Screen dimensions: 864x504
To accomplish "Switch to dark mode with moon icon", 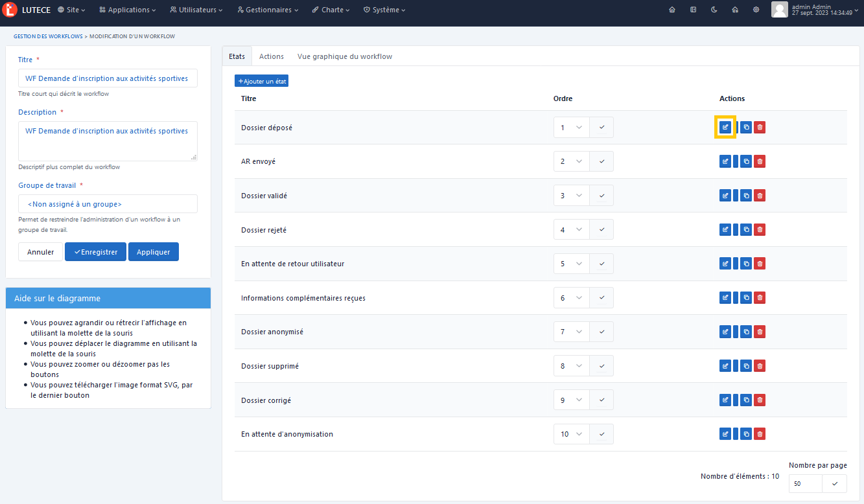I will click(x=714, y=10).
